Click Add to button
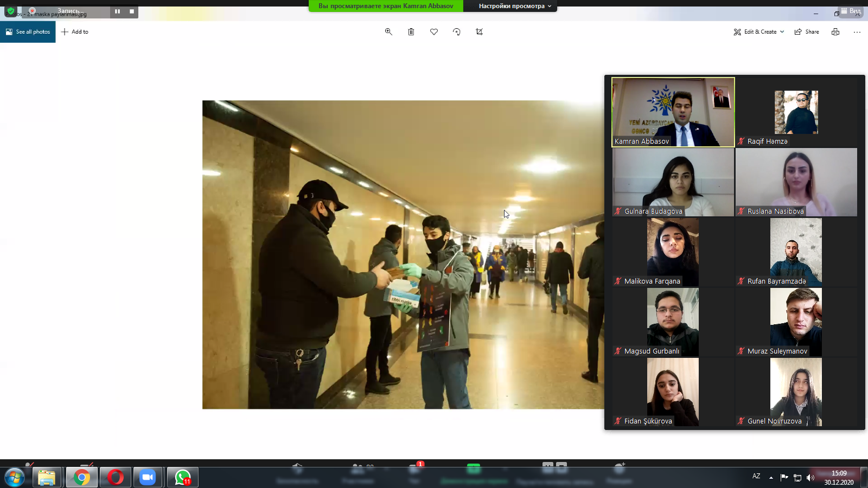Viewport: 868px width, 488px height. click(75, 32)
